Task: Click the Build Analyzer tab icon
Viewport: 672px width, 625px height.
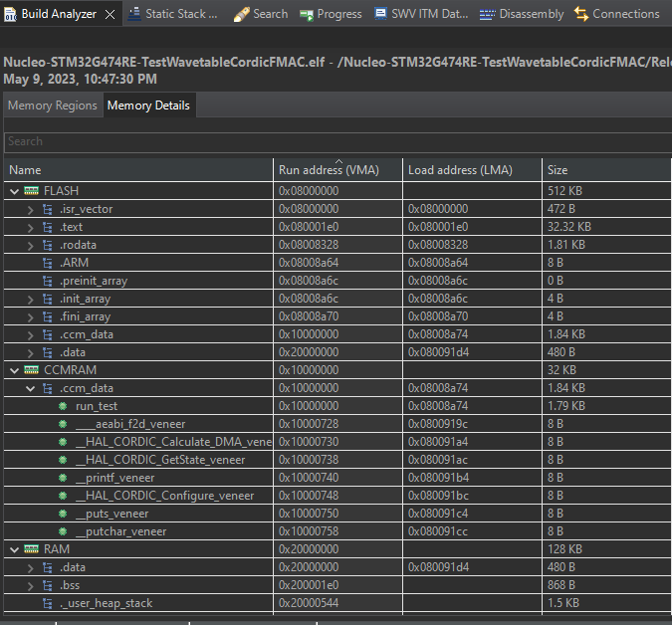Action: [10, 14]
